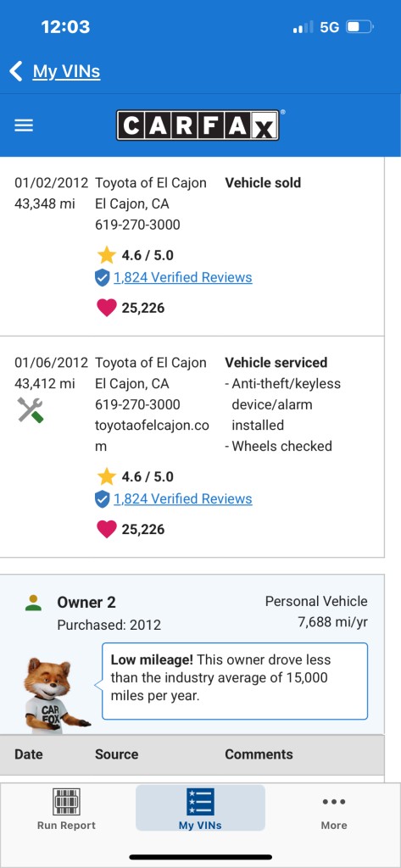Viewport: 401px width, 868px height.
Task: Select the My VINs tab
Action: (200, 808)
